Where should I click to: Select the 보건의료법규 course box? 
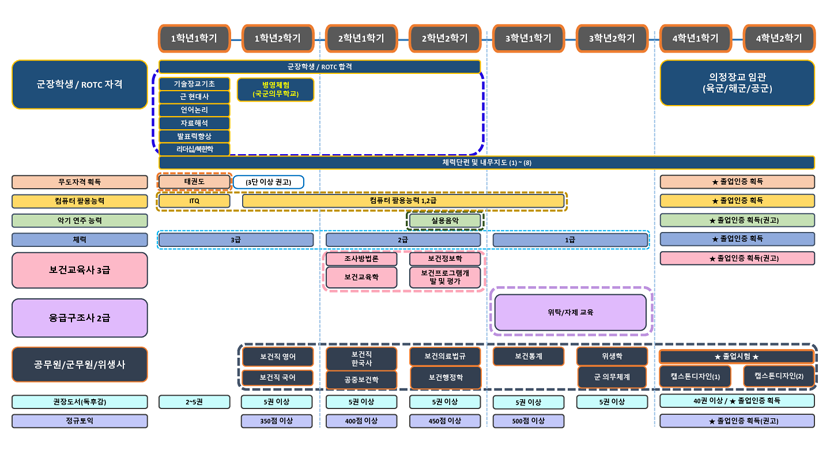445,357
